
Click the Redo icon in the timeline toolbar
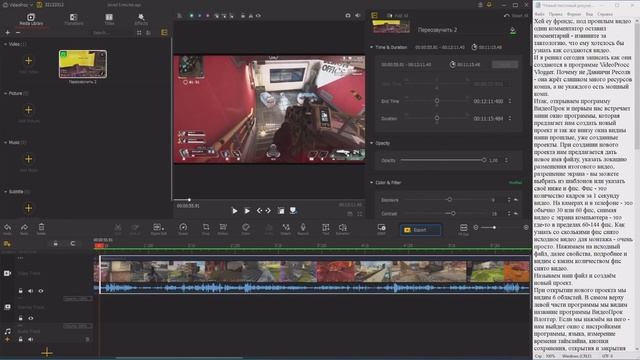[24, 227]
